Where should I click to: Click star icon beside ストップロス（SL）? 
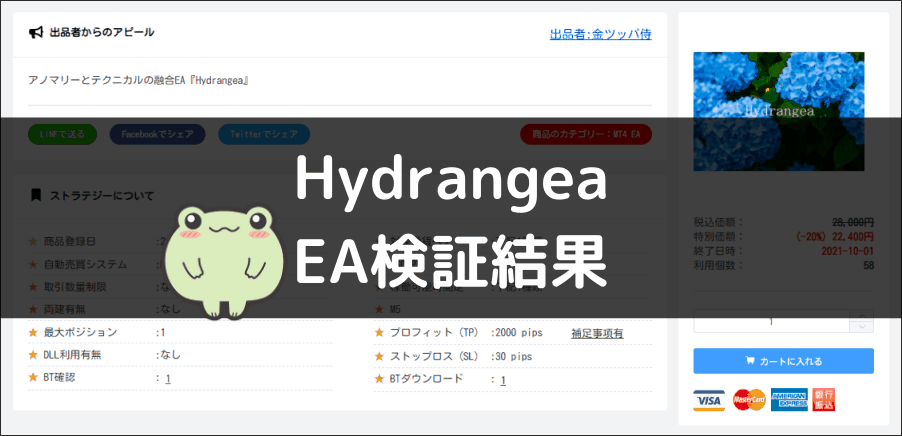tap(379, 356)
